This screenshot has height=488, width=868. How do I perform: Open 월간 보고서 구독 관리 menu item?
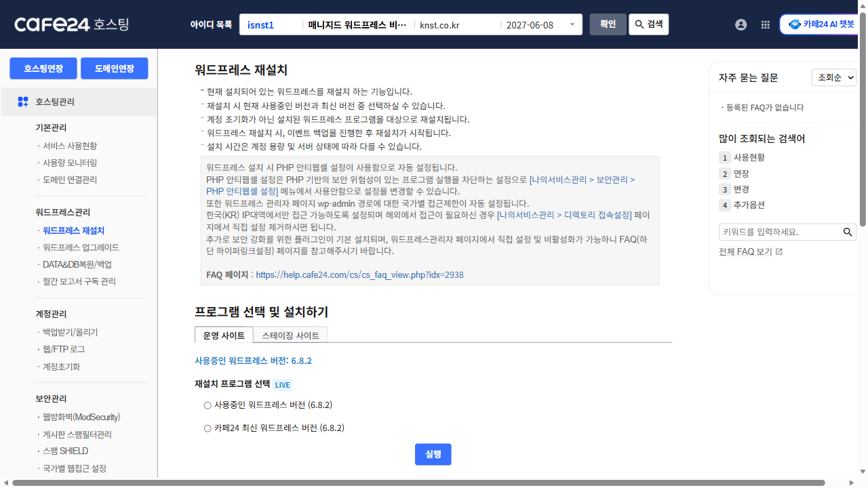pyautogui.click(x=79, y=281)
